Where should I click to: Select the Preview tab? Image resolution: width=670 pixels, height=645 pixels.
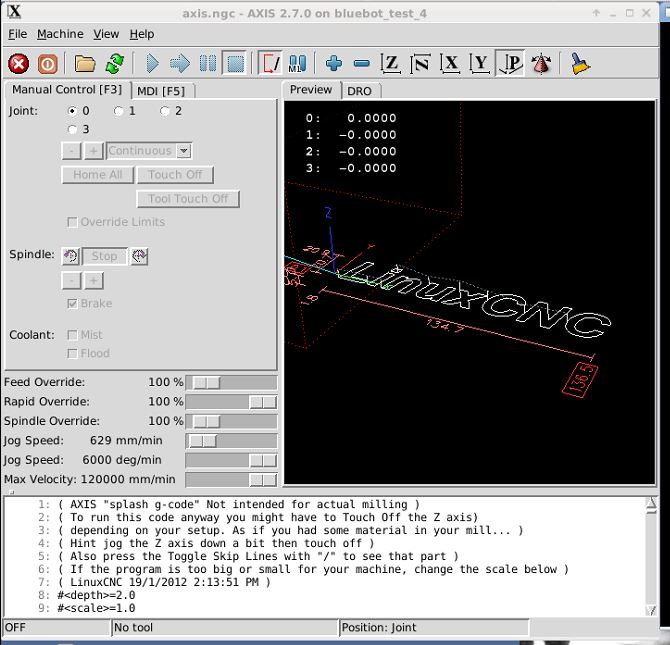click(311, 89)
